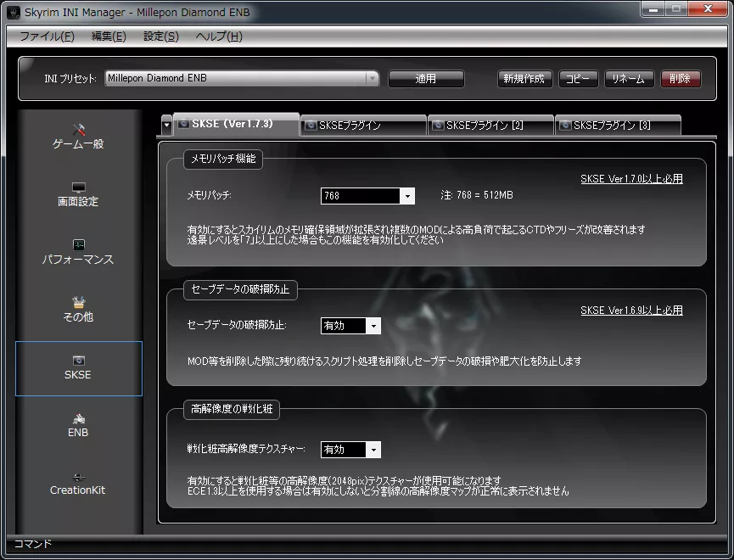Expand the INI プリセット combo box

(373, 78)
